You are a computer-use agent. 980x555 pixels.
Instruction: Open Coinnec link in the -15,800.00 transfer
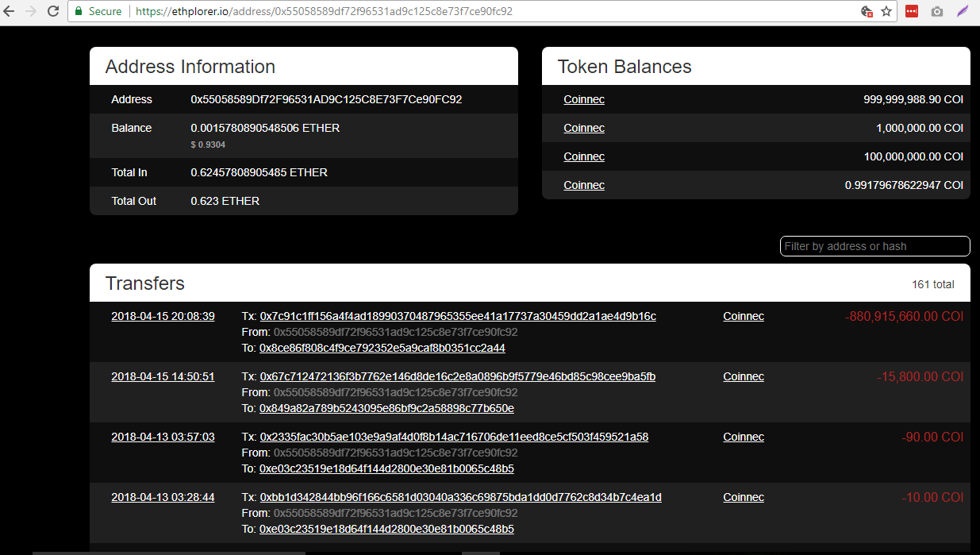[x=744, y=376]
